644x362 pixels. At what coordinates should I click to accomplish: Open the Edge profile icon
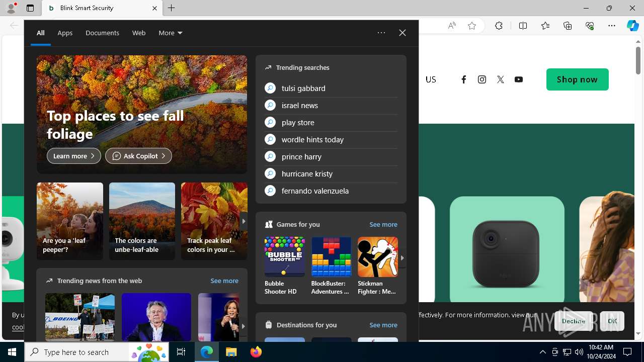[x=11, y=8]
